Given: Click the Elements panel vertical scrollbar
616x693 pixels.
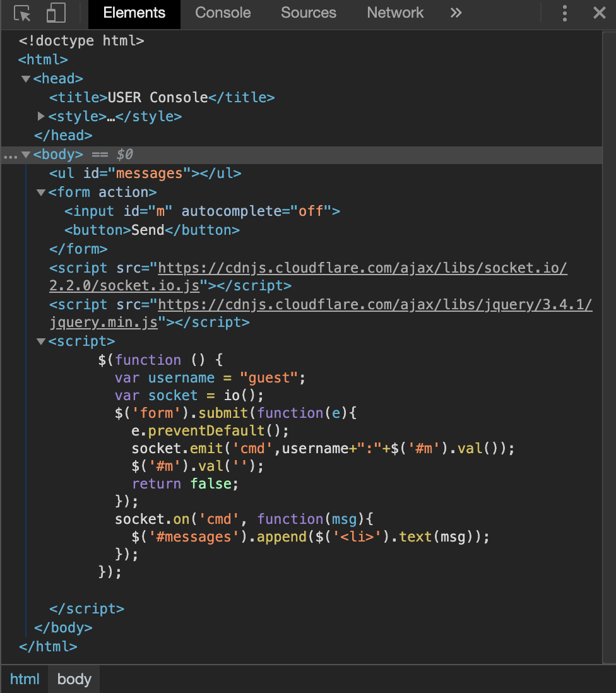Looking at the screenshot, I should click(609, 347).
